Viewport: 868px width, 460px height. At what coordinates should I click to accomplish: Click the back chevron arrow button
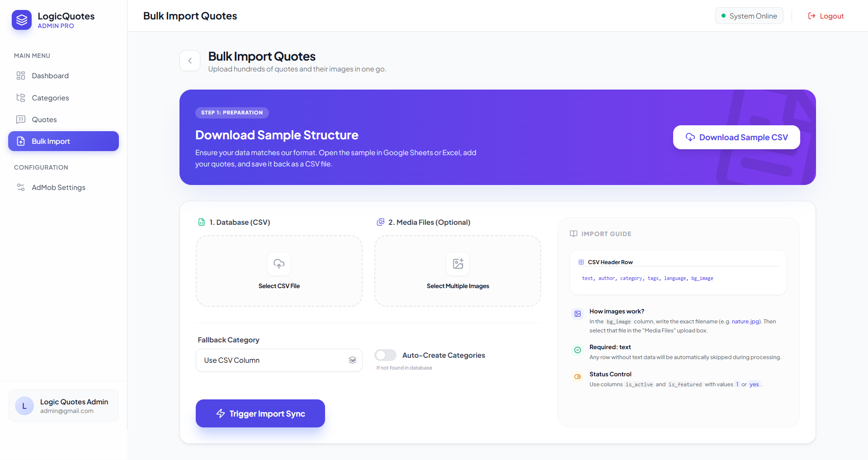[190, 61]
